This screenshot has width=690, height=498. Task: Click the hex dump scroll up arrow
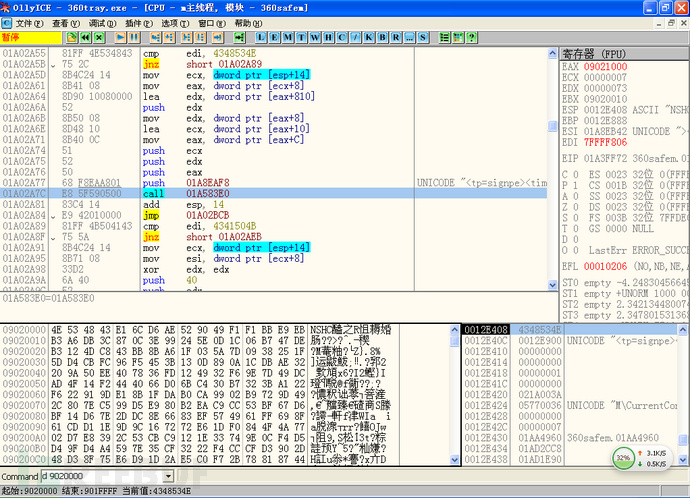(455, 330)
